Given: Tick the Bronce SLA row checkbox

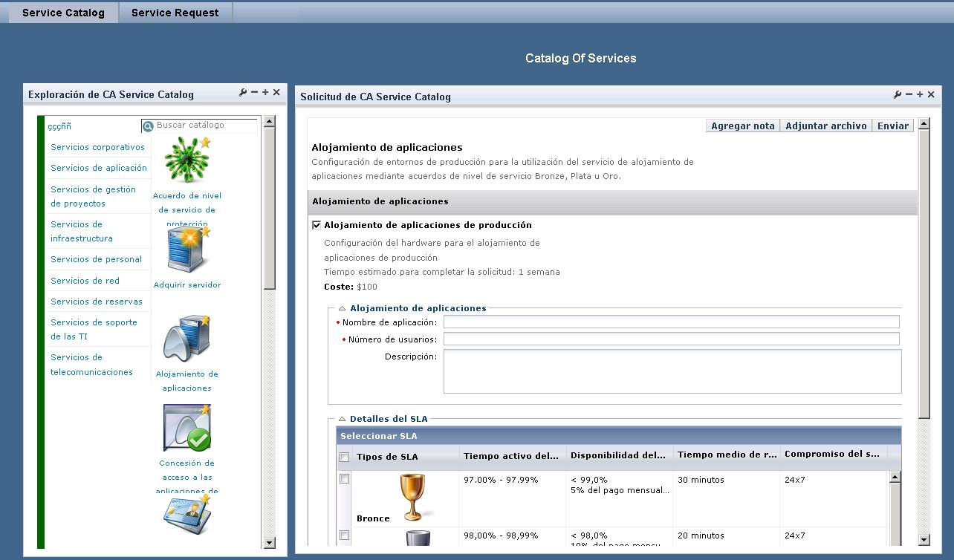Looking at the screenshot, I should click(x=344, y=479).
